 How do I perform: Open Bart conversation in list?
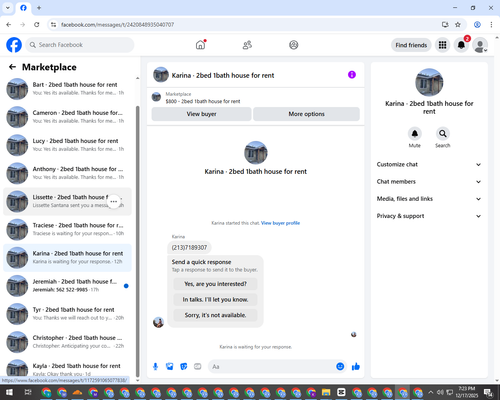pyautogui.click(x=67, y=89)
